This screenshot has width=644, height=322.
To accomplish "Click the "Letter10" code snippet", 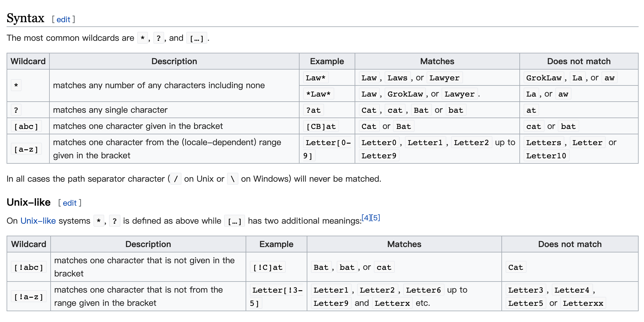I will click(x=546, y=156).
